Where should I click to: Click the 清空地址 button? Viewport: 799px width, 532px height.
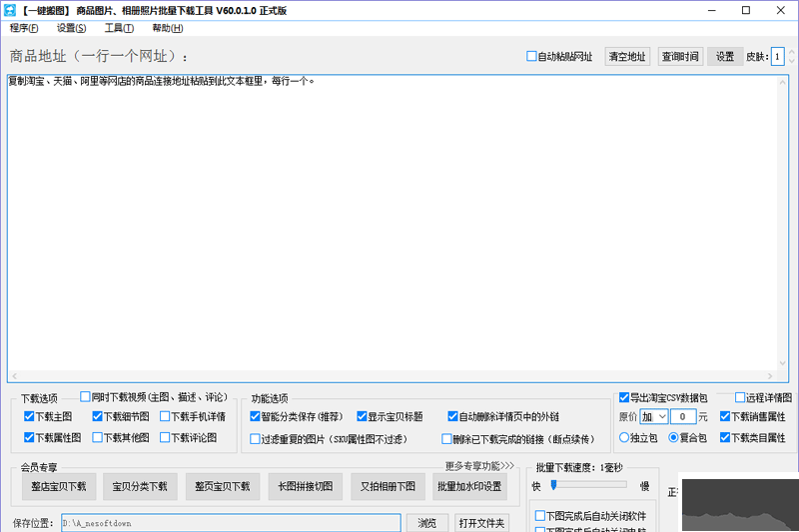pos(627,57)
